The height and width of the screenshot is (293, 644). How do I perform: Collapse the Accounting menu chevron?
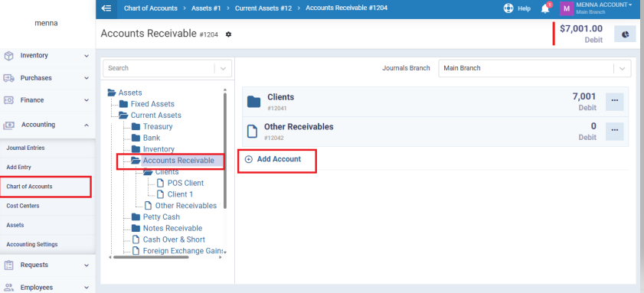[87, 125]
